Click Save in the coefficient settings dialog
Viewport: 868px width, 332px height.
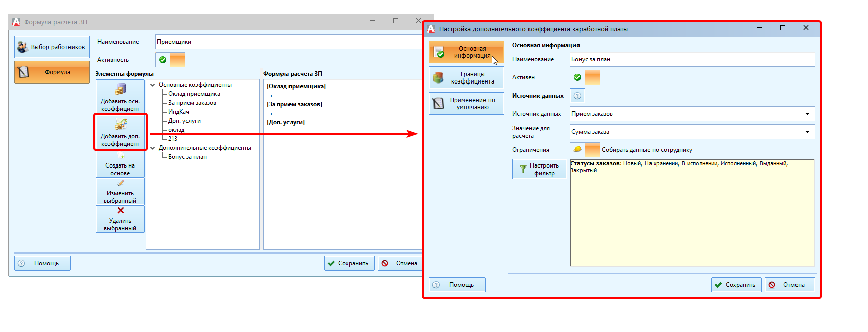736,285
